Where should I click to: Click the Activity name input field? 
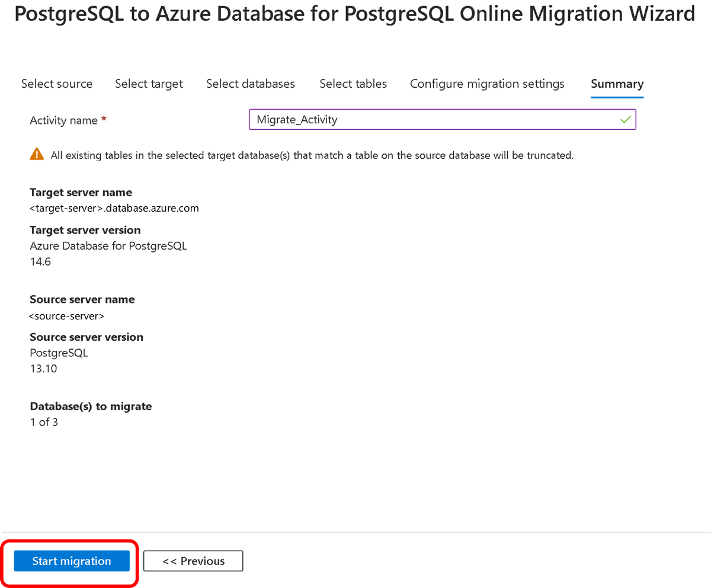442,119
